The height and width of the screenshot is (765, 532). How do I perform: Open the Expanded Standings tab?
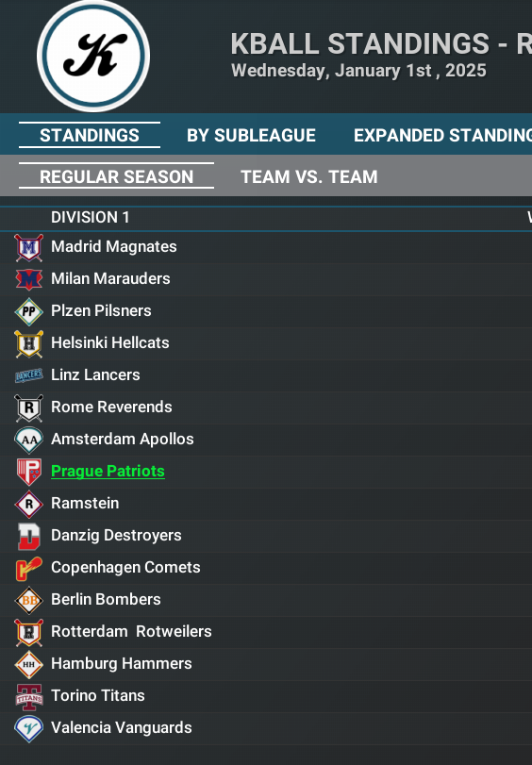click(442, 135)
